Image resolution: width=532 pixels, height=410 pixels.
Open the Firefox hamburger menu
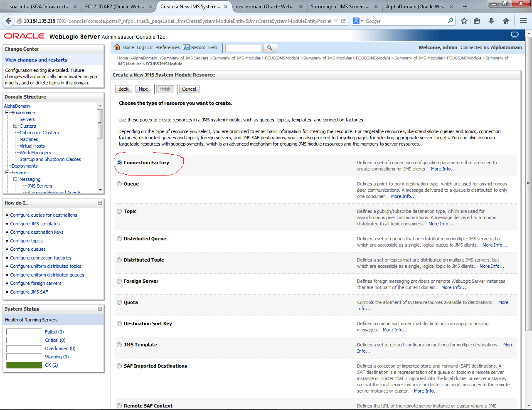click(523, 21)
